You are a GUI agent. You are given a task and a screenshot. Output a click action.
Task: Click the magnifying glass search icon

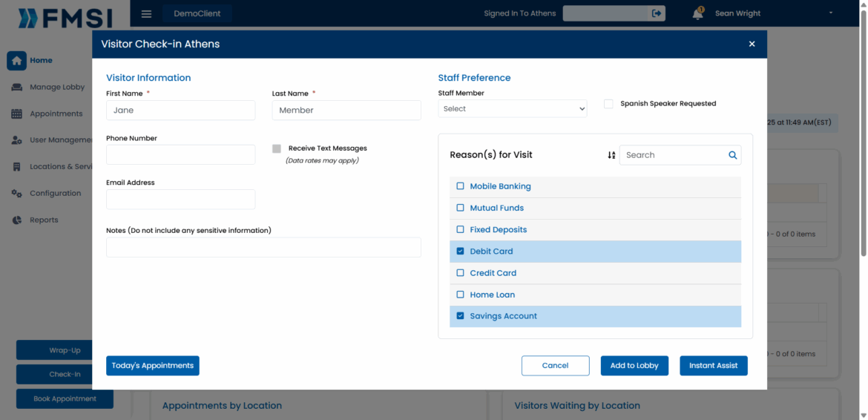[732, 155]
